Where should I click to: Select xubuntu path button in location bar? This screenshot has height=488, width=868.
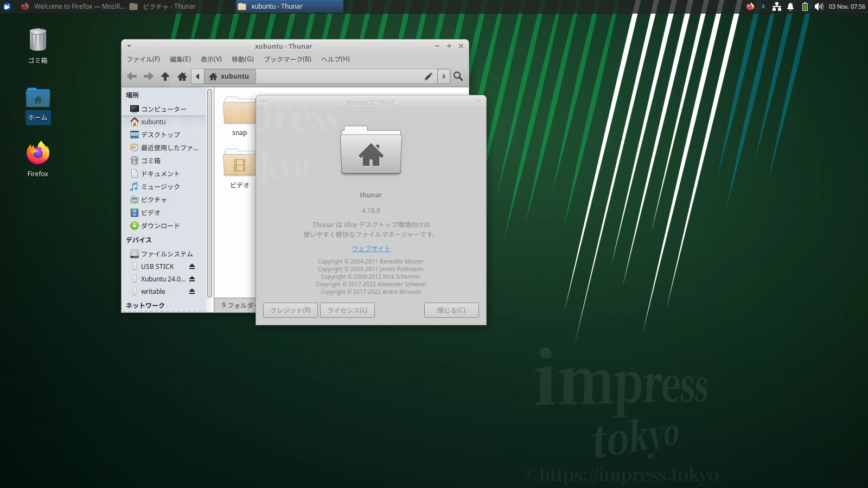(x=229, y=76)
